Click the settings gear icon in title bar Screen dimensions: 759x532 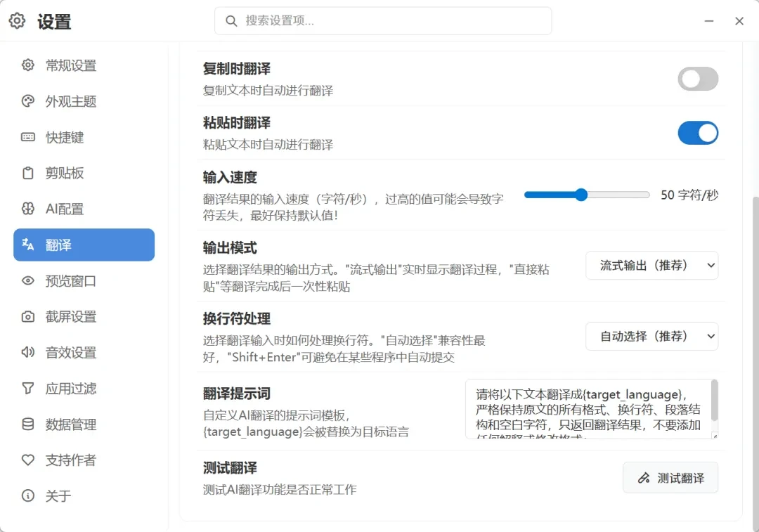click(17, 21)
